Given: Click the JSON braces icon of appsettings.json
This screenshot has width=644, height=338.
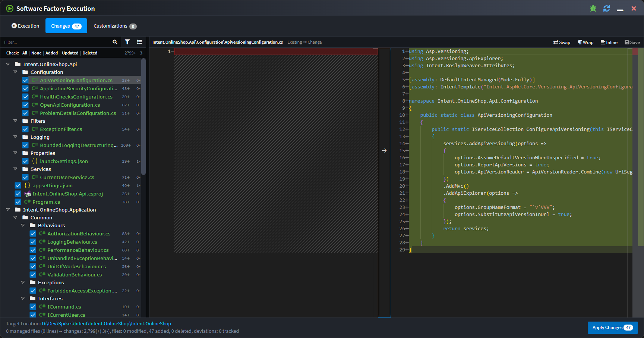Looking at the screenshot, I should [x=27, y=185].
